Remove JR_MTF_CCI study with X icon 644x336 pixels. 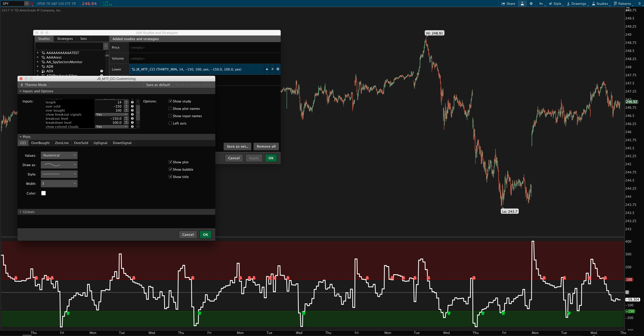pyautogui.click(x=273, y=69)
